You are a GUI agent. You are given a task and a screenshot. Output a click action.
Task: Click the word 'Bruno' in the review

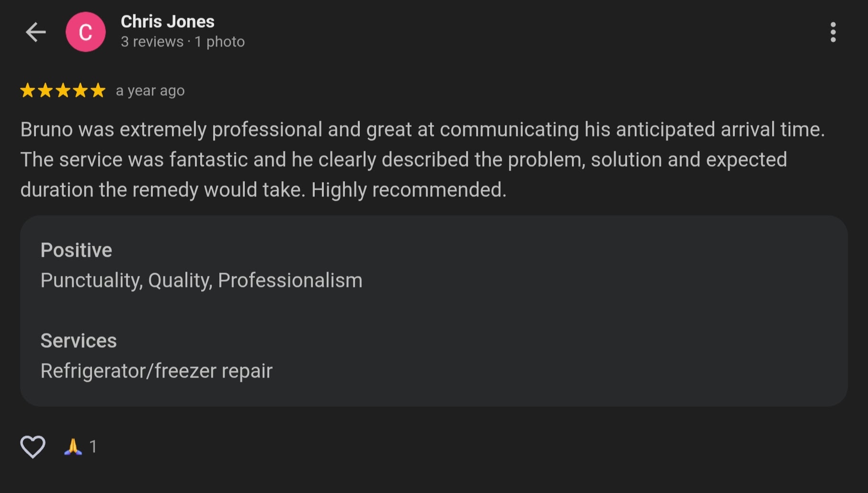pyautogui.click(x=46, y=129)
